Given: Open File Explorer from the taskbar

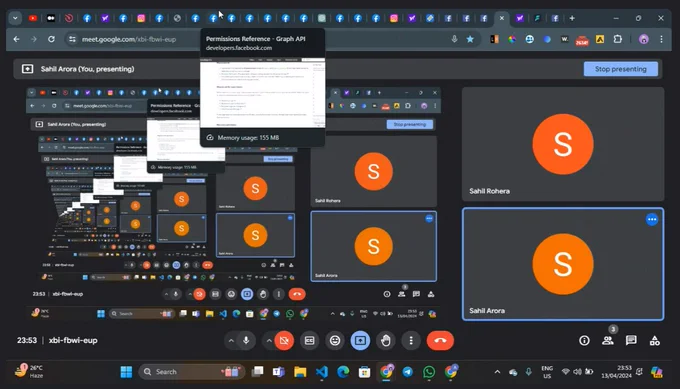Looking at the screenshot, I should click(x=300, y=372).
